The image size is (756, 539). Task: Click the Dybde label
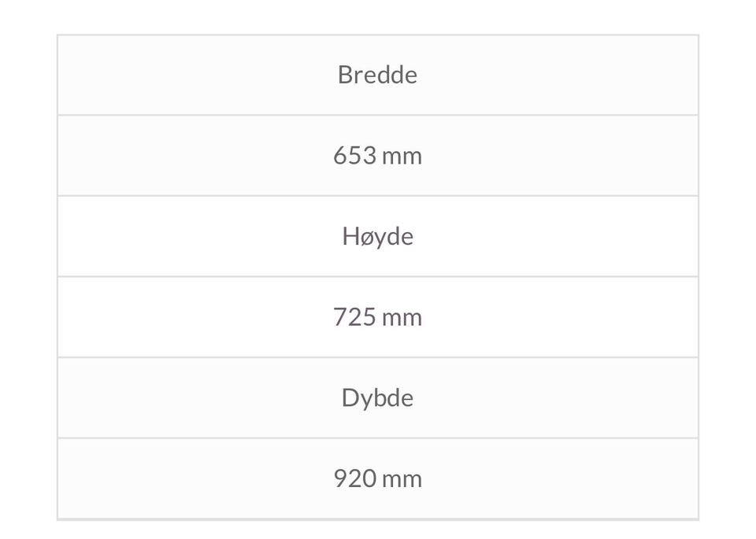pyautogui.click(x=377, y=398)
